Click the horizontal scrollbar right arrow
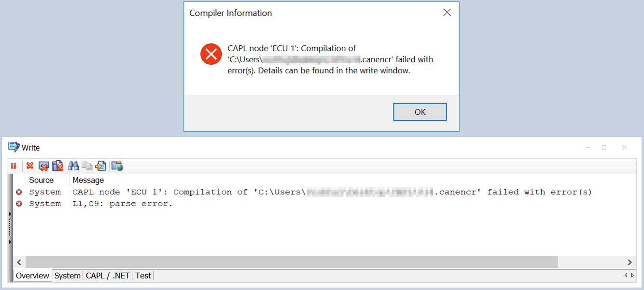 coord(630,262)
